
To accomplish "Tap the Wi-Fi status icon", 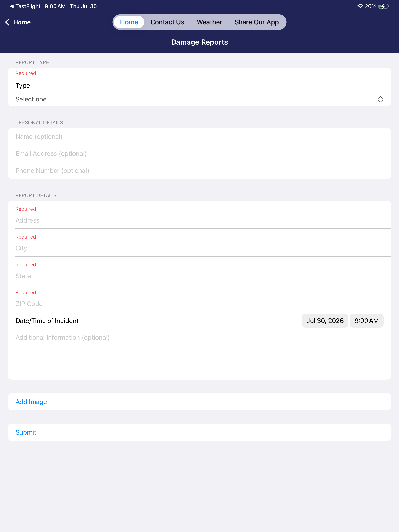I will (360, 6).
